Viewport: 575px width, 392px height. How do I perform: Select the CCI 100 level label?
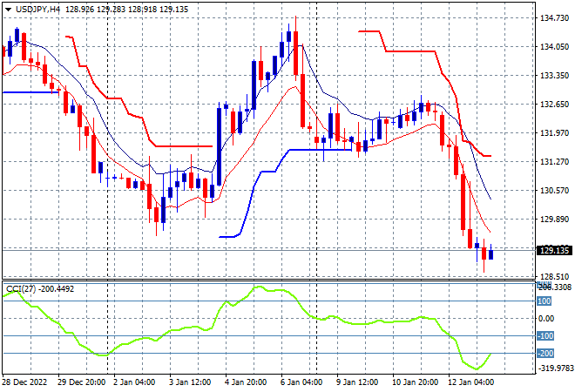545,301
